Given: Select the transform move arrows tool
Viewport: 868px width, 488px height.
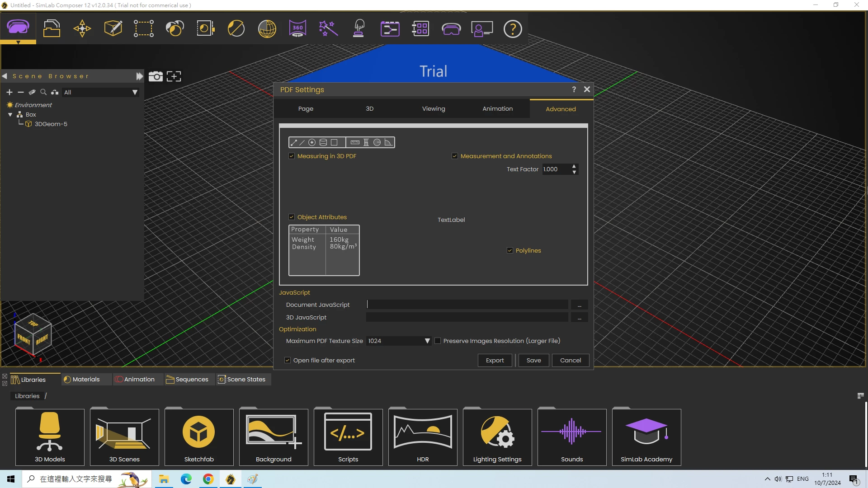Looking at the screenshot, I should pos(82,28).
